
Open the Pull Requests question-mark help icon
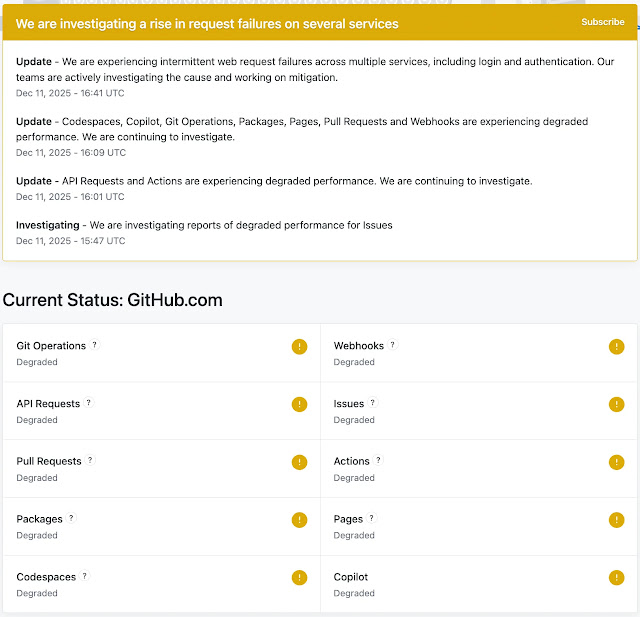[90, 460]
